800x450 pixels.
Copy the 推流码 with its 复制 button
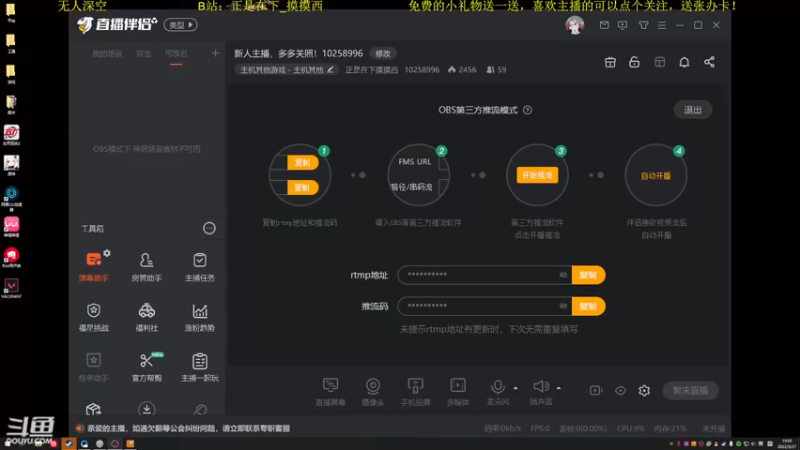pyautogui.click(x=588, y=306)
